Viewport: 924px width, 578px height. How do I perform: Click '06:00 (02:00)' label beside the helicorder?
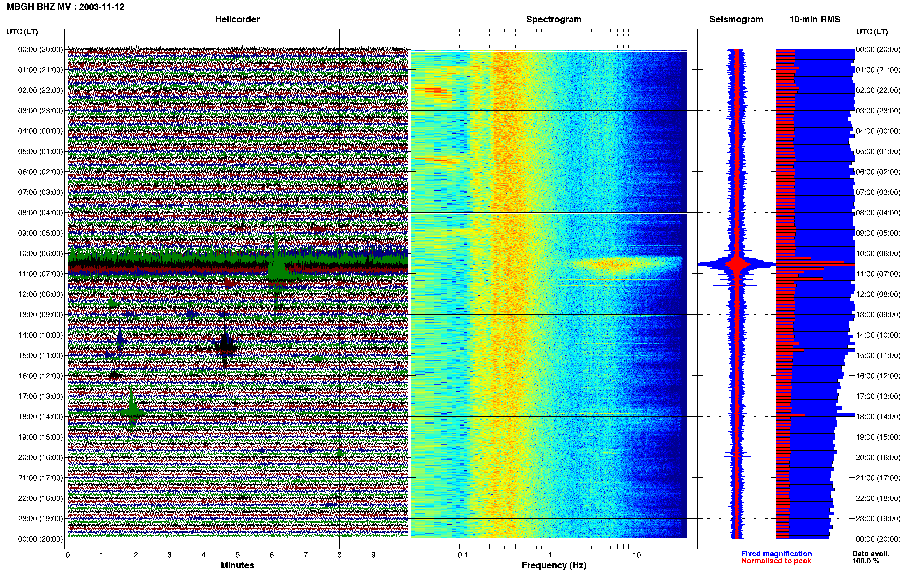41,172
